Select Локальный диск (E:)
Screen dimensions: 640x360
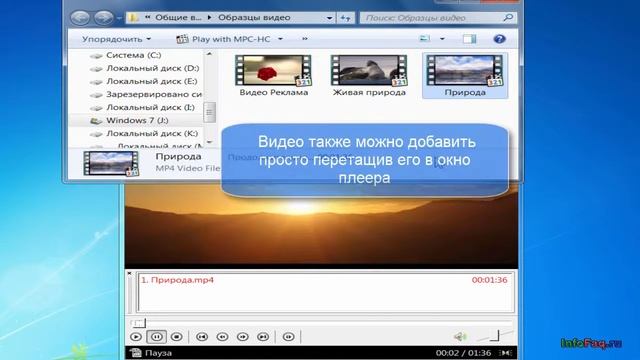pos(151,81)
